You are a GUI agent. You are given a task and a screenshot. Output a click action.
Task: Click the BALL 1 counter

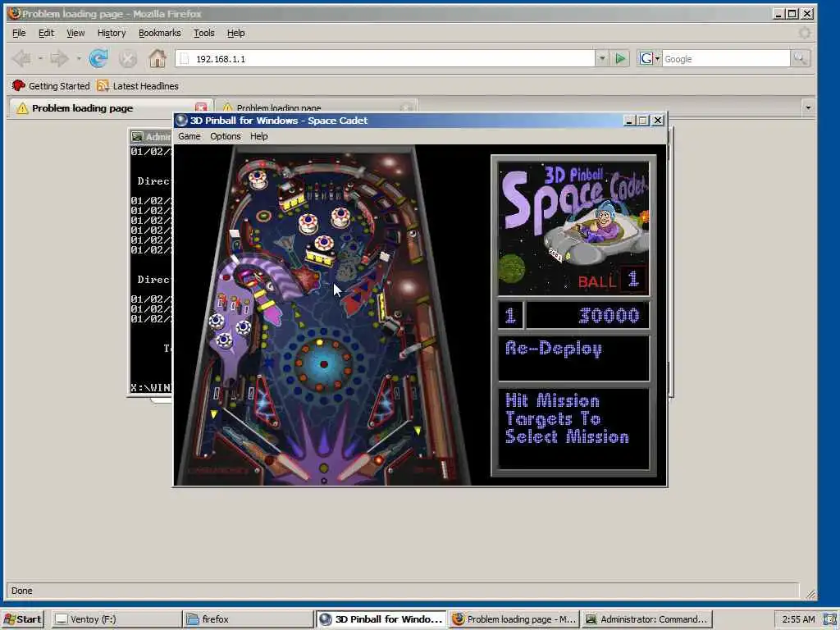[x=612, y=281]
